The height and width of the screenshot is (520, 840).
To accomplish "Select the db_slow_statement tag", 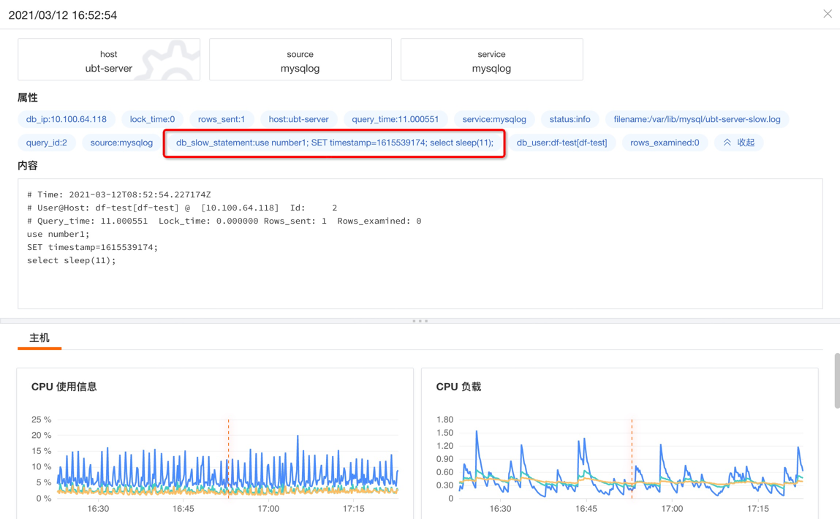I will pos(335,142).
